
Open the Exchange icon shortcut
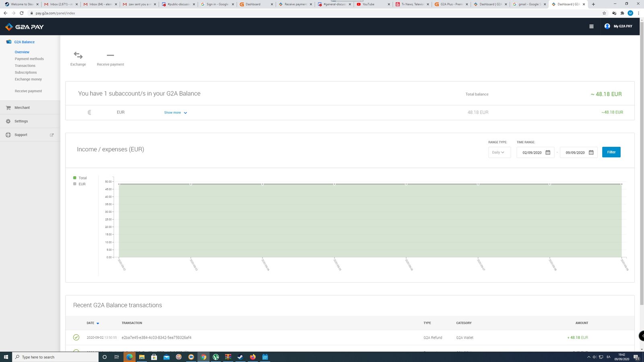[x=78, y=55]
